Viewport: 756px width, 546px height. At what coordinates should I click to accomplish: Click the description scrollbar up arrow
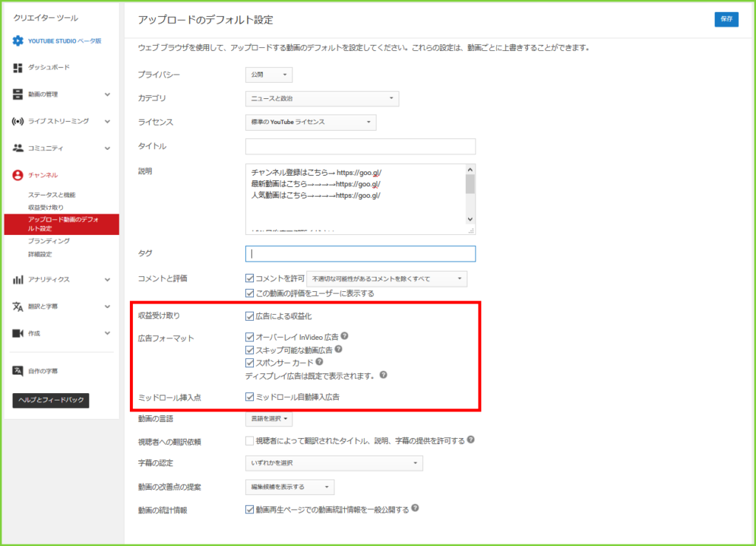click(470, 170)
